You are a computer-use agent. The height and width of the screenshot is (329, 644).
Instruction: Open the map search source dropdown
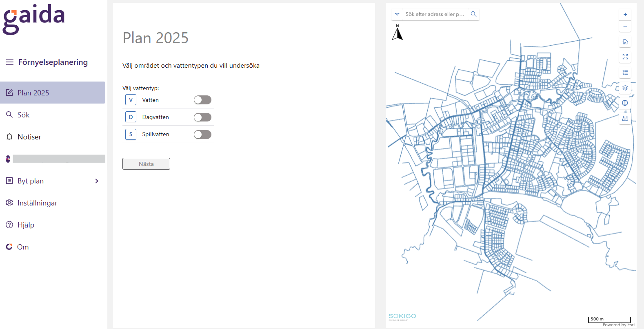pyautogui.click(x=397, y=14)
